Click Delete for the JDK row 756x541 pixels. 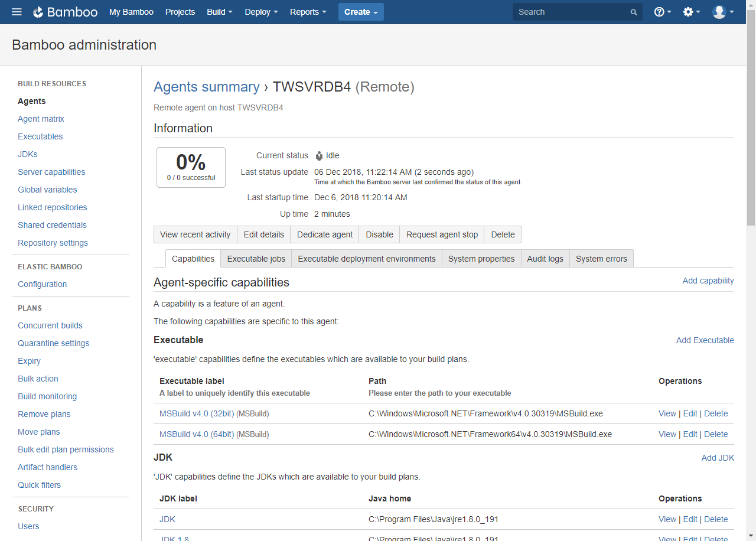(x=716, y=519)
